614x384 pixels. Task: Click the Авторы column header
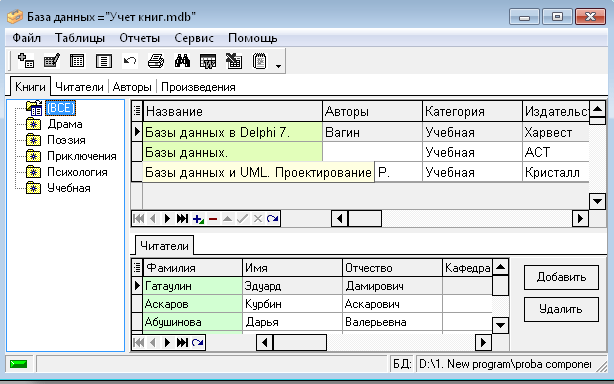372,111
